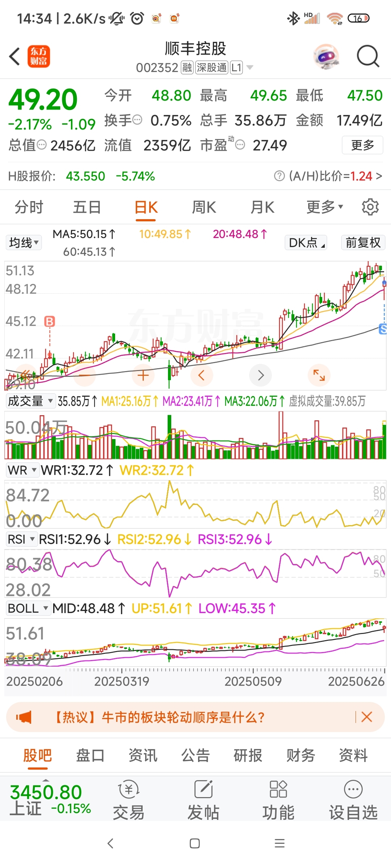The image size is (391, 868).
Task: Switch to 分时 chart tab
Action: point(29,207)
